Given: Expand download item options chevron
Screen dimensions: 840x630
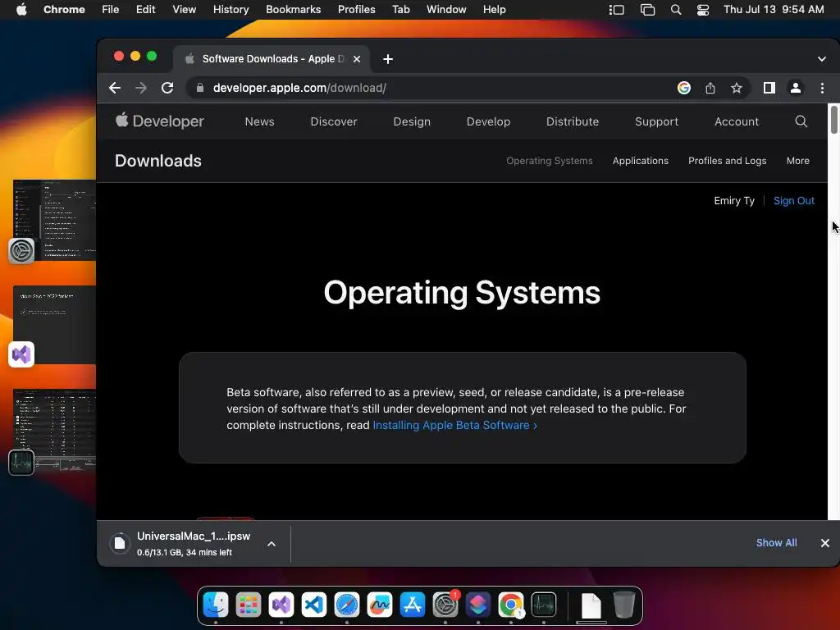Looking at the screenshot, I should coord(272,544).
